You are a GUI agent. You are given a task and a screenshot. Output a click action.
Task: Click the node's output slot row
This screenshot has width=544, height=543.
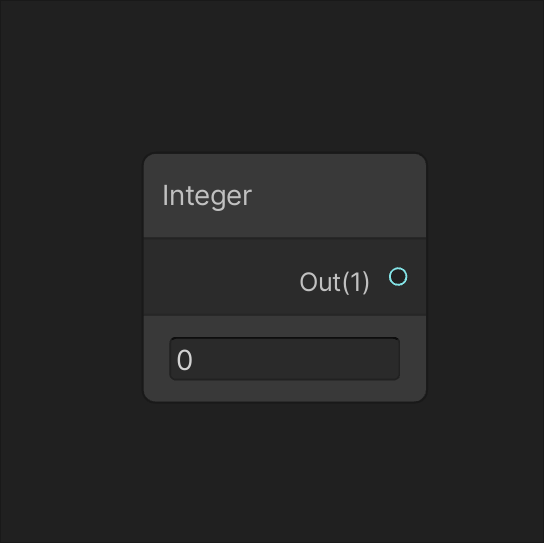285,277
